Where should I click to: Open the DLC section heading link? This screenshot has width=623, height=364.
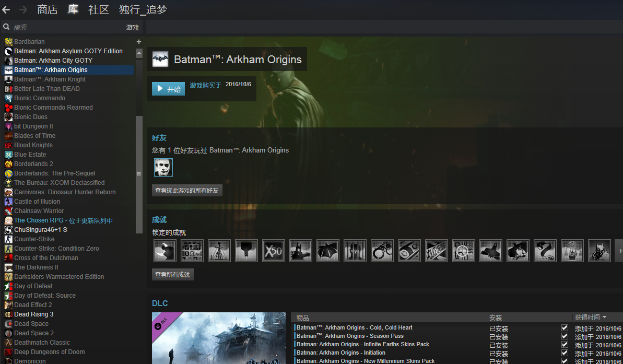coord(160,303)
